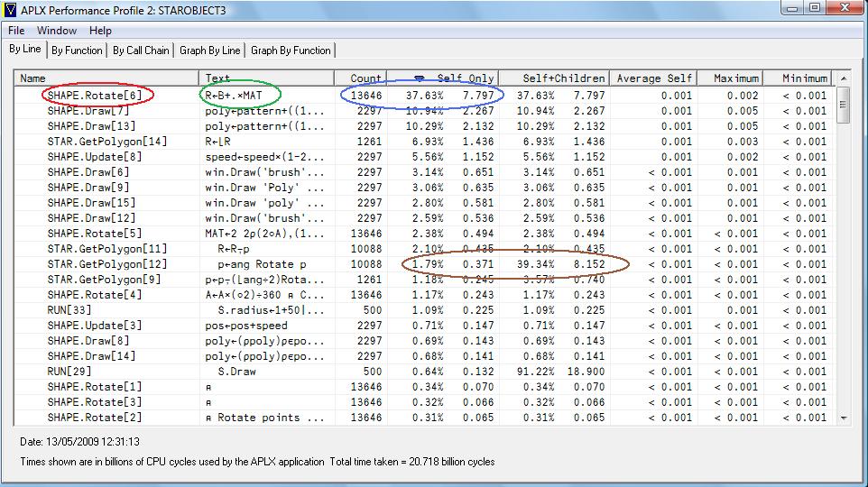
Task: Open the File menu
Action: point(16,31)
